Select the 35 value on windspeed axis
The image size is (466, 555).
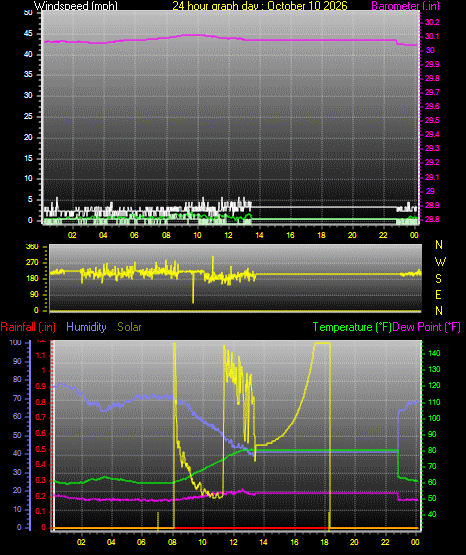28,74
